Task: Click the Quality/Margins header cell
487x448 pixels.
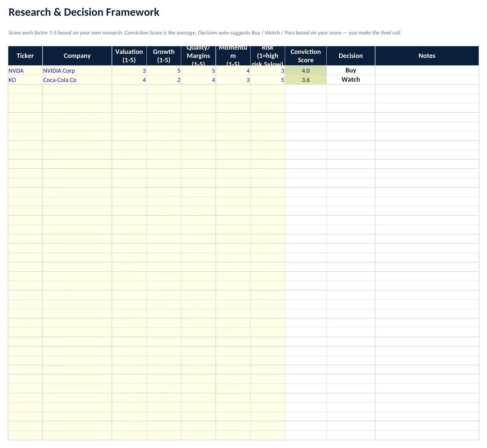Action: [198, 56]
